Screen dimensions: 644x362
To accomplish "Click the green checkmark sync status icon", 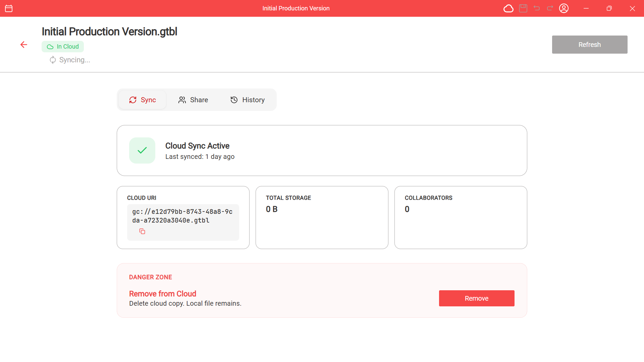I will [142, 150].
